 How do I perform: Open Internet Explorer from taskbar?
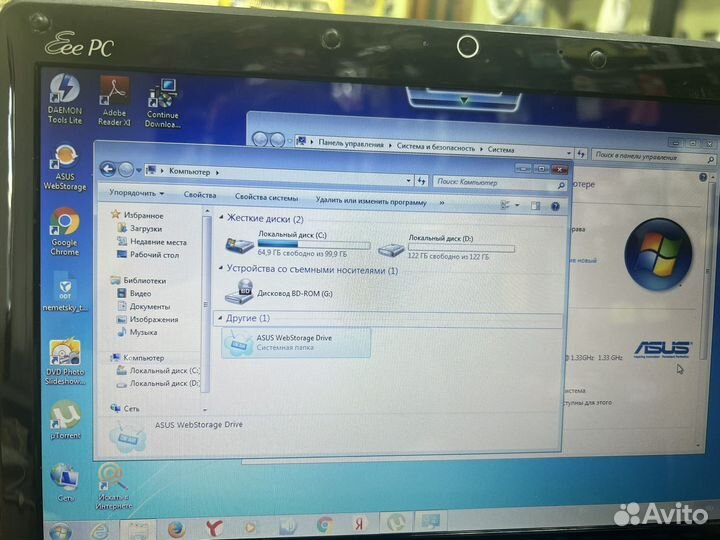click(99, 531)
